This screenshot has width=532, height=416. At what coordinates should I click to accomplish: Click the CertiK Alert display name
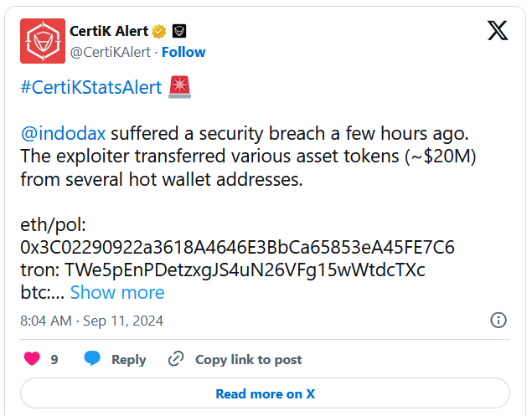pos(109,32)
